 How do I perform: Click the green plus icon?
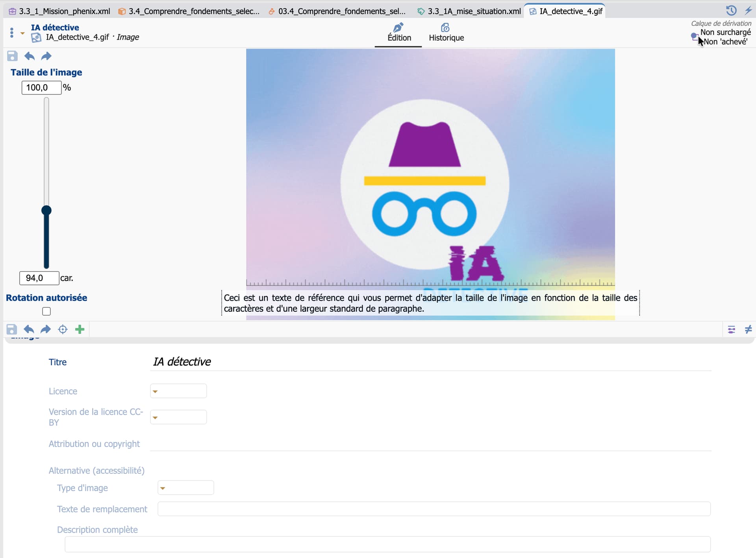point(80,329)
